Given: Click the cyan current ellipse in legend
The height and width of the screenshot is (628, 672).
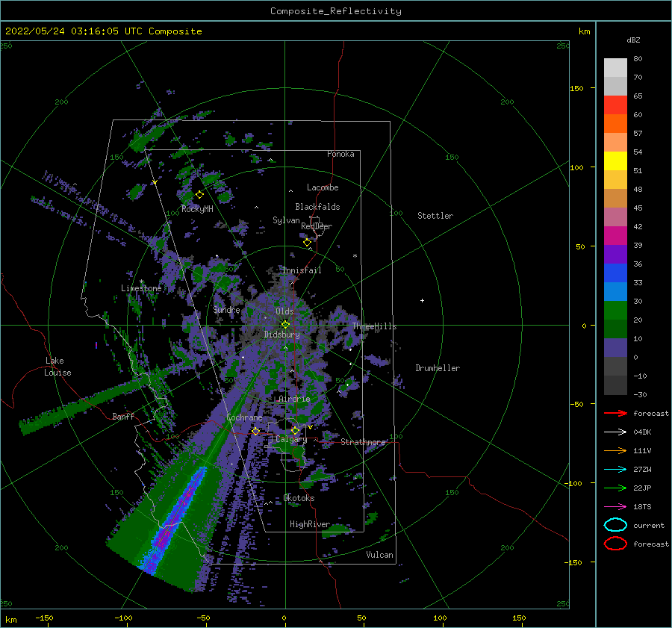Looking at the screenshot, I should [615, 525].
